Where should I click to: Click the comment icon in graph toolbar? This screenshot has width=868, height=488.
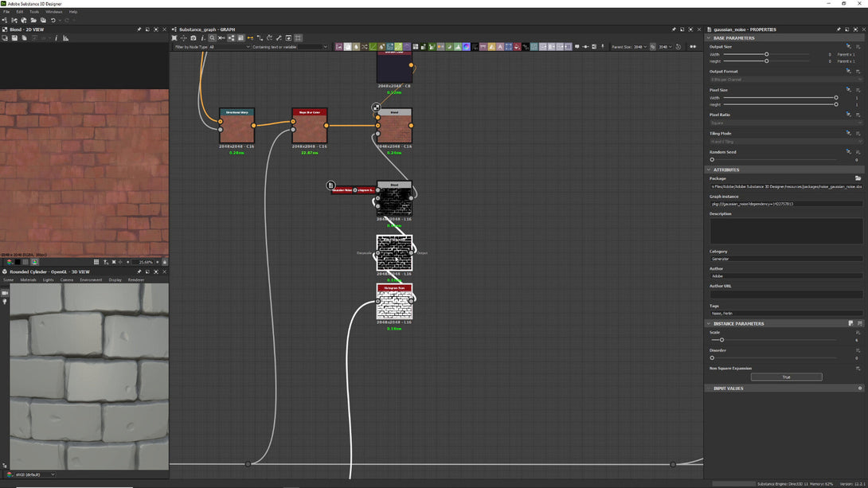tap(577, 47)
